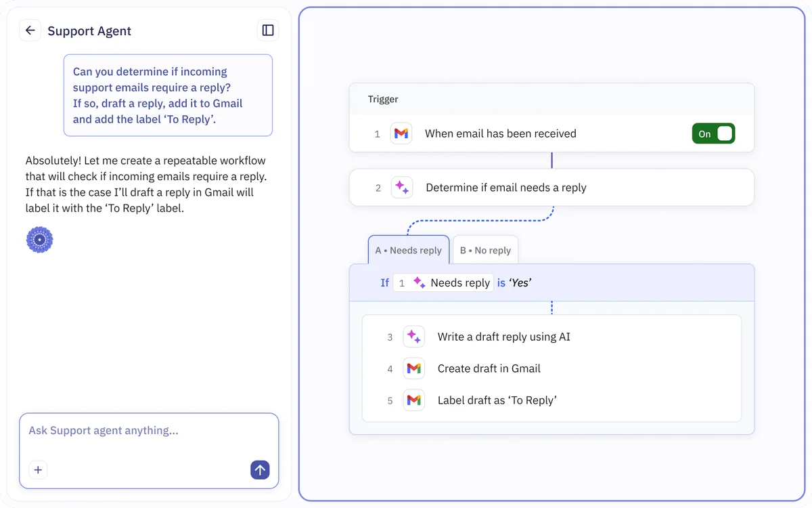The height and width of the screenshot is (508, 812).
Task: Click the Gmail icon on 'Label draft as To Reply'
Action: tap(413, 400)
